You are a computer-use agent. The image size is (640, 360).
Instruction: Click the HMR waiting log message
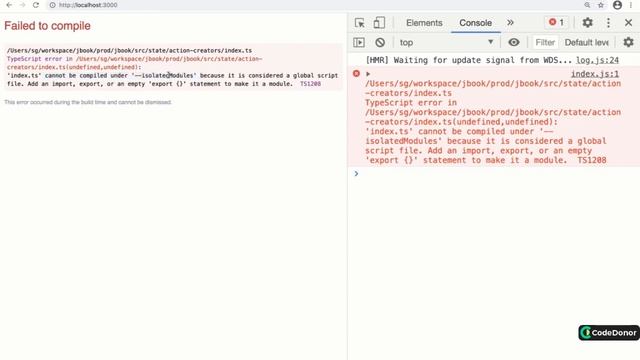(x=469, y=60)
